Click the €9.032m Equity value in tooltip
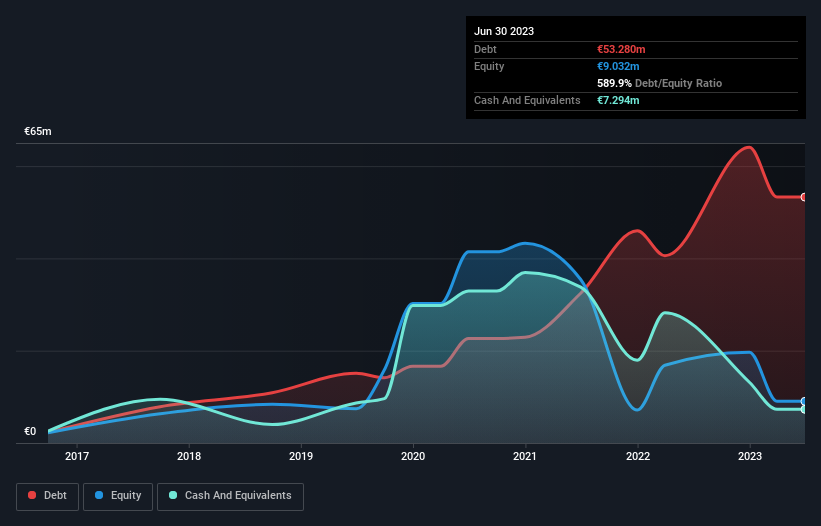 pyautogui.click(x=618, y=66)
